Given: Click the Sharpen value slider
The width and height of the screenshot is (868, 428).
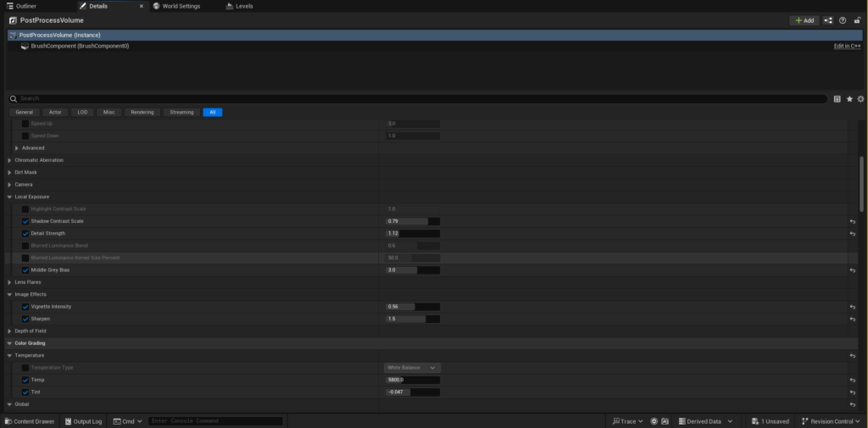Looking at the screenshot, I should coord(413,319).
